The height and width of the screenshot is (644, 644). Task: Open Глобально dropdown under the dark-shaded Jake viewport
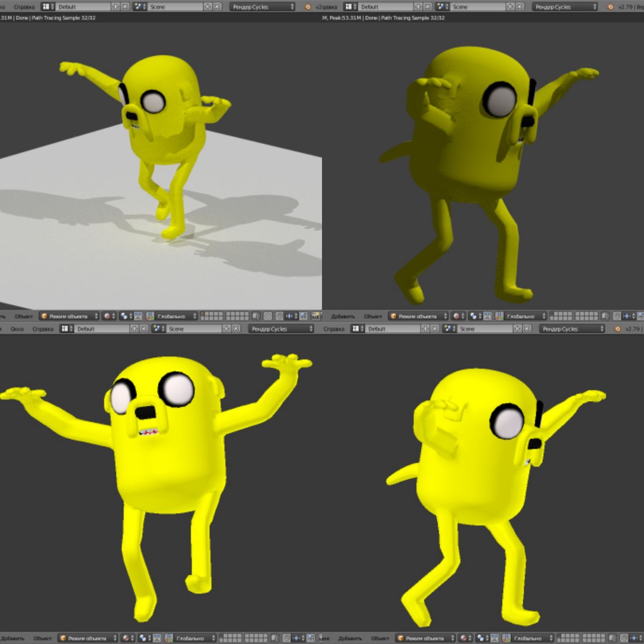pyautogui.click(x=525, y=316)
